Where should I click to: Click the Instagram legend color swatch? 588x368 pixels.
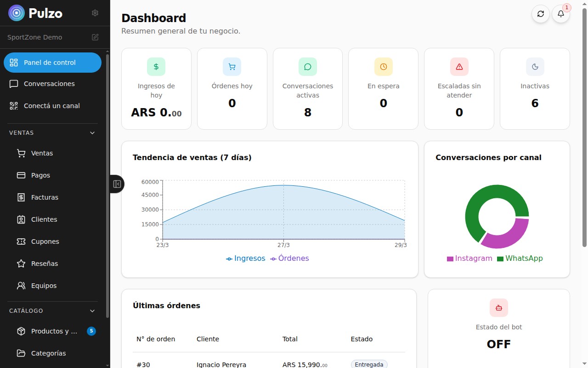coord(450,259)
